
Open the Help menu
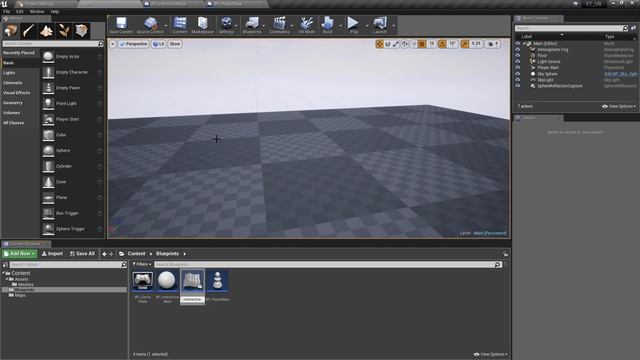coord(55,11)
